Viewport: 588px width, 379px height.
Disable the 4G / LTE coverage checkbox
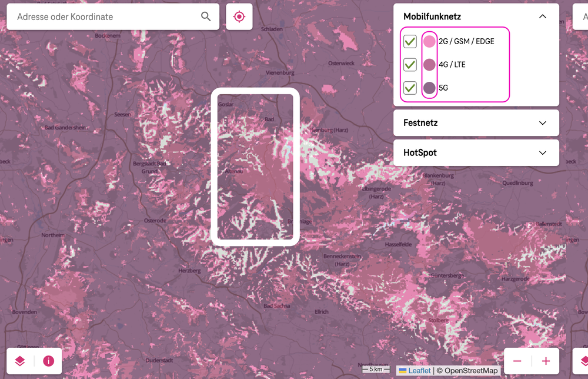click(410, 65)
